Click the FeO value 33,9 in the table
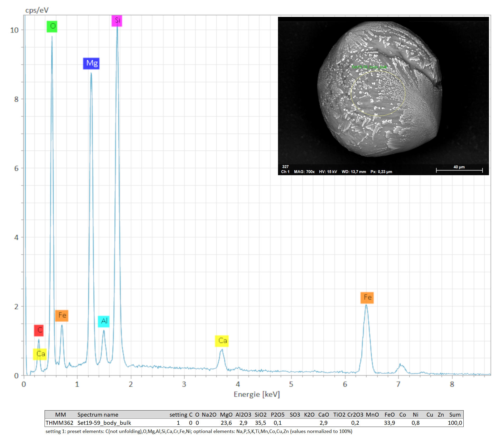499x448 pixels. pyautogui.click(x=390, y=423)
